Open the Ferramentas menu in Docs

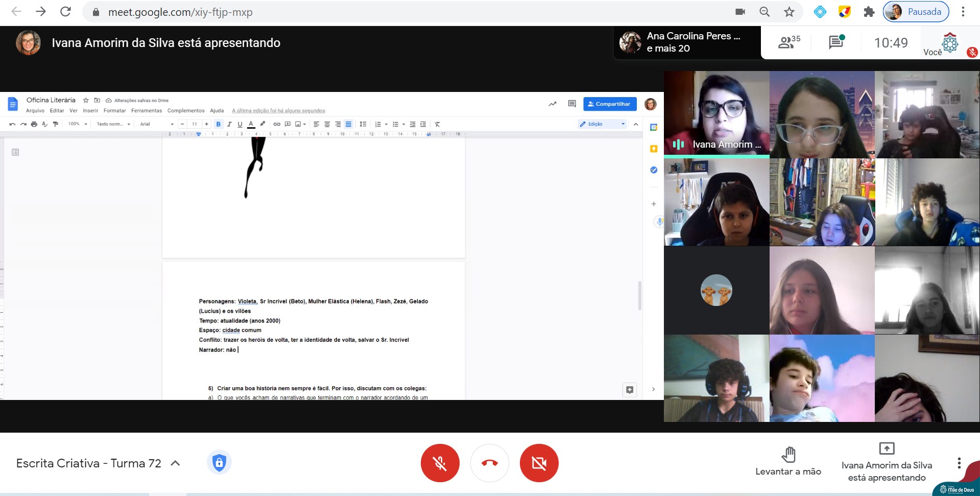146,111
